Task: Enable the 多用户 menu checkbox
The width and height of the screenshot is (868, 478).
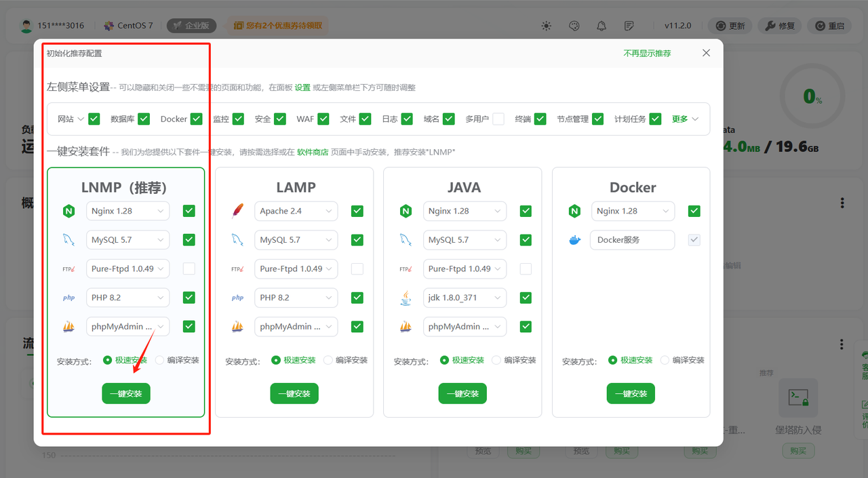Action: click(x=498, y=119)
